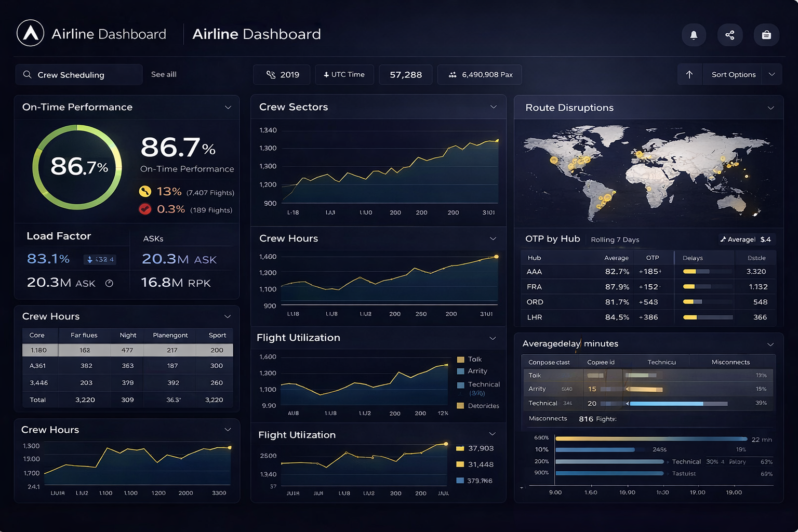
Task: Click the 6,490,908 Pax button
Action: click(x=480, y=74)
